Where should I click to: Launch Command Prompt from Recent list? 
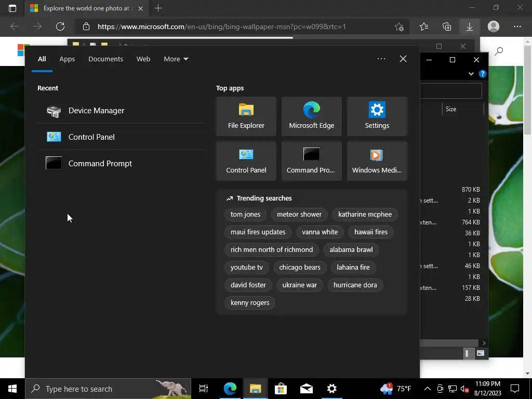(121, 164)
